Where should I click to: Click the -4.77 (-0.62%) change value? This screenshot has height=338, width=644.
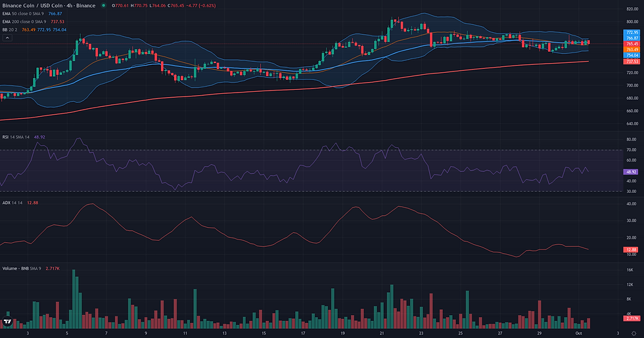click(x=201, y=6)
